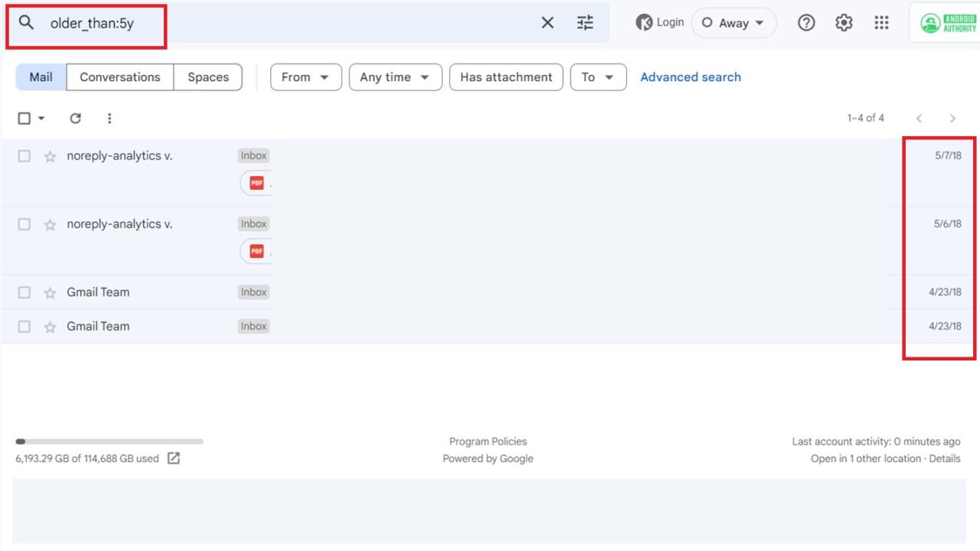Check the 5/6/18 noreply-analytics email checkbox
This screenshot has width=980, height=551.
pyautogui.click(x=24, y=224)
